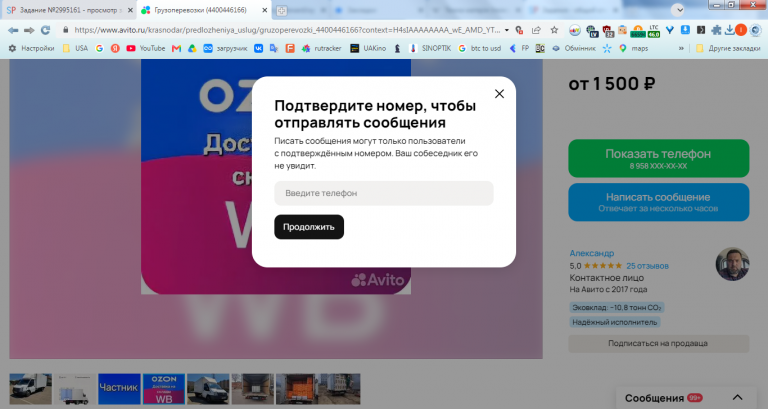Show hidden bookmarks with the » chevron
The width and height of the screenshot is (768, 409).
click(681, 48)
